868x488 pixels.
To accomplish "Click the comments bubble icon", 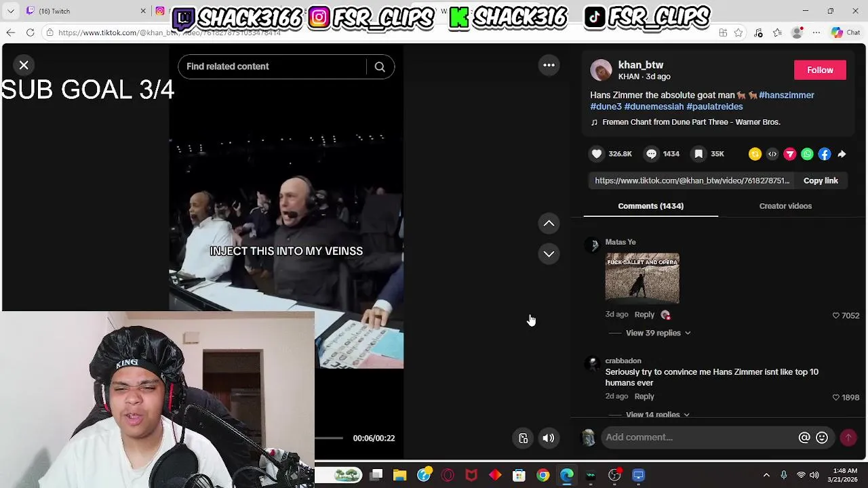I will coord(651,154).
